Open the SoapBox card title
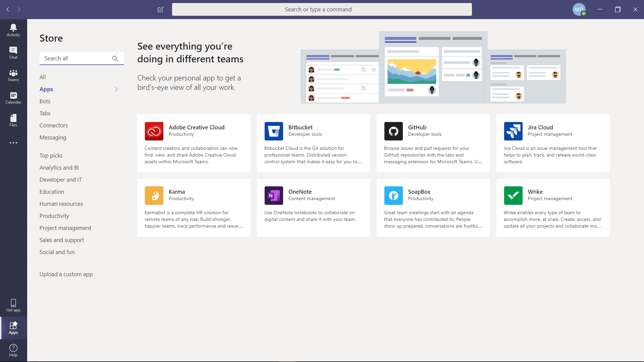This screenshot has width=644, height=362. pyautogui.click(x=419, y=192)
